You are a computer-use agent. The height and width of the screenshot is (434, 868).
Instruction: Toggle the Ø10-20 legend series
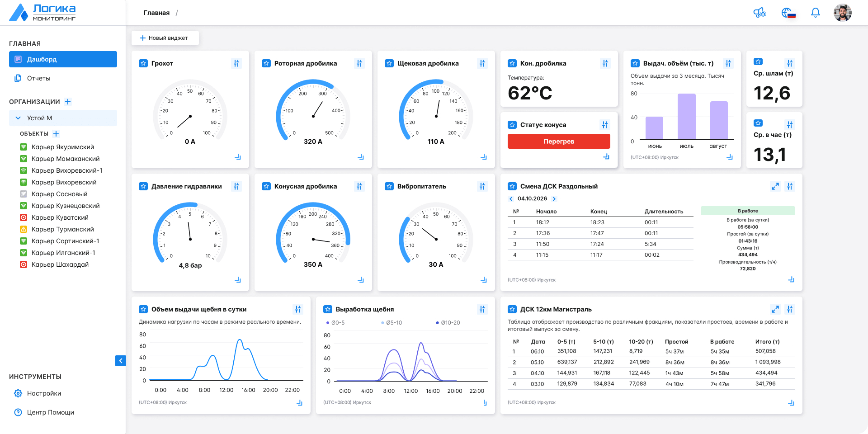(x=448, y=323)
